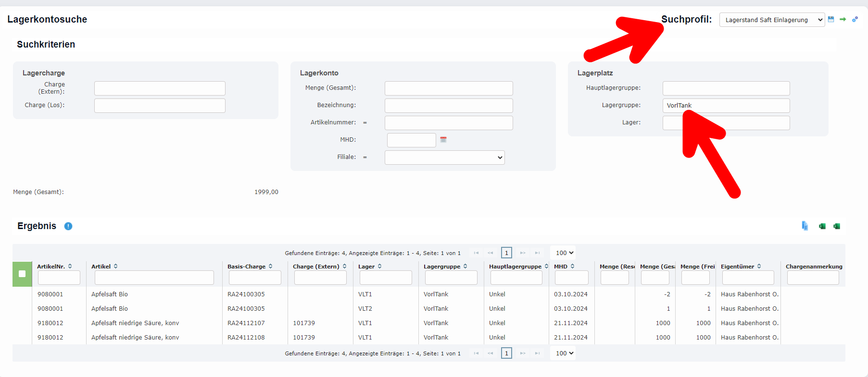Click the Artikel column filter box

154,278
